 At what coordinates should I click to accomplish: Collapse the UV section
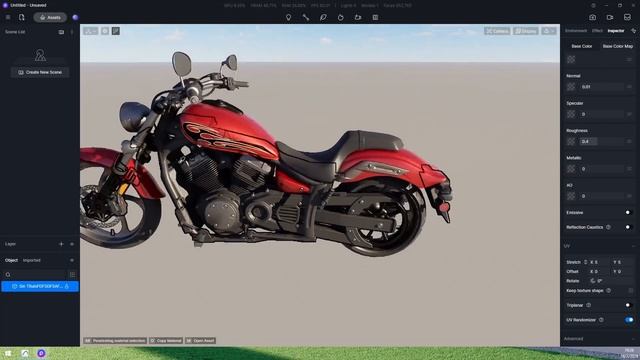[633, 246]
